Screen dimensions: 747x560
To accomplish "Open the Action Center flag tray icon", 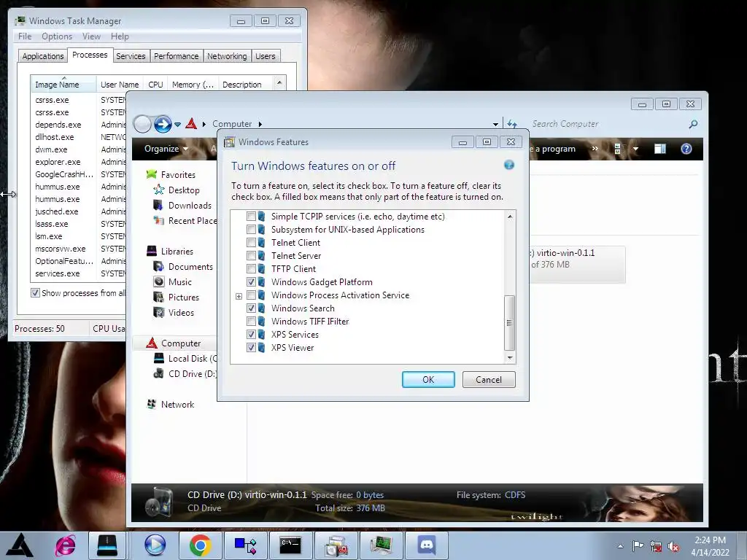I will pos(638,546).
